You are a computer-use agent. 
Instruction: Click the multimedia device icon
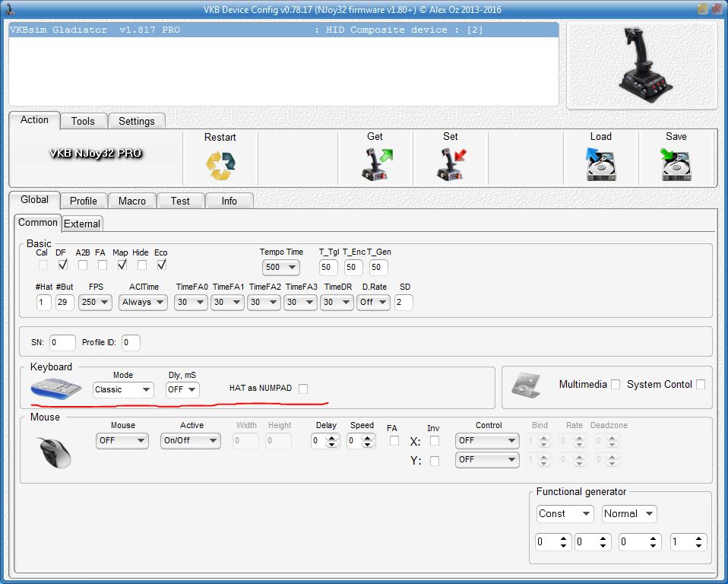pos(525,386)
